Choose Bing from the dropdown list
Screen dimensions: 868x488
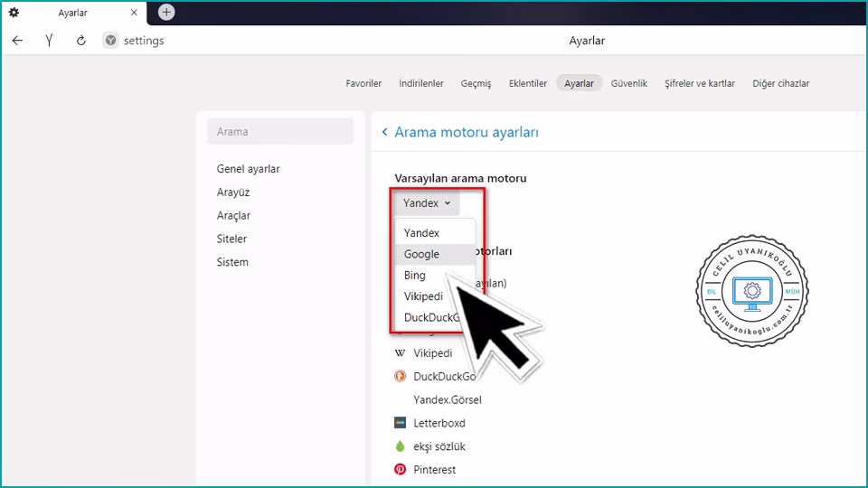pos(435,275)
